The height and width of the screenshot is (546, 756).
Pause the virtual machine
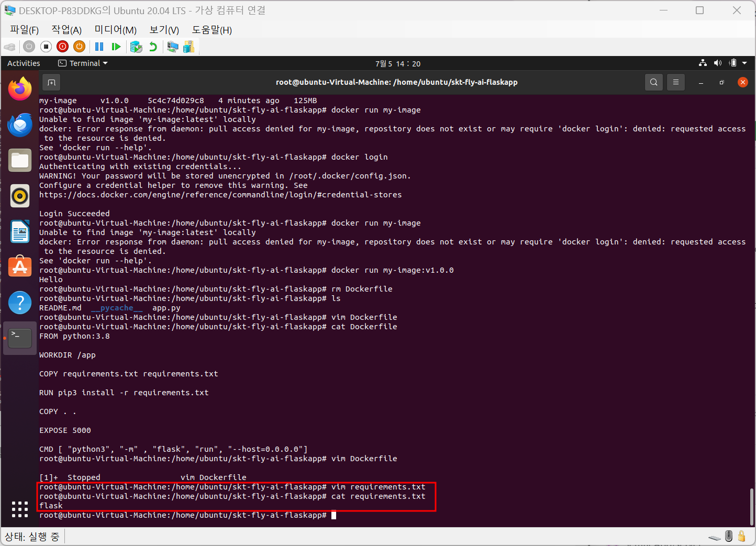[x=99, y=47]
